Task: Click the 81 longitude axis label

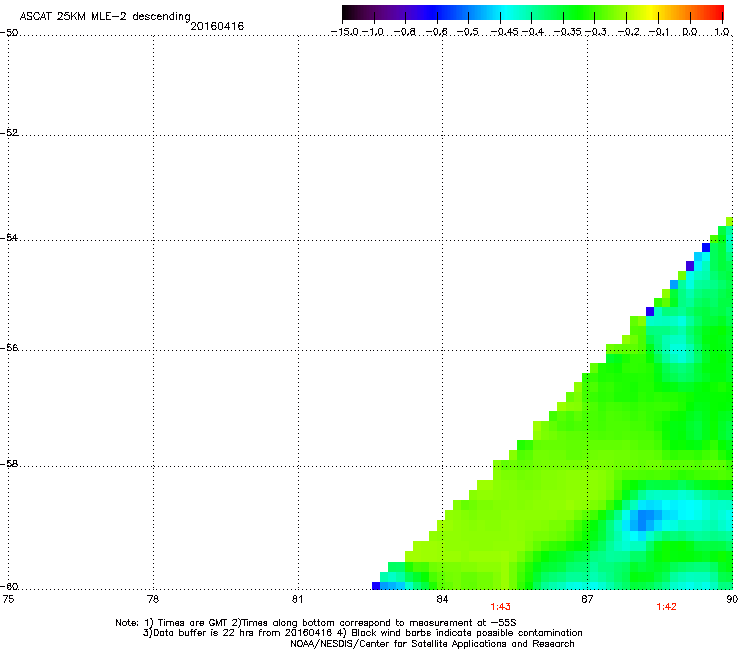Action: coord(297,599)
